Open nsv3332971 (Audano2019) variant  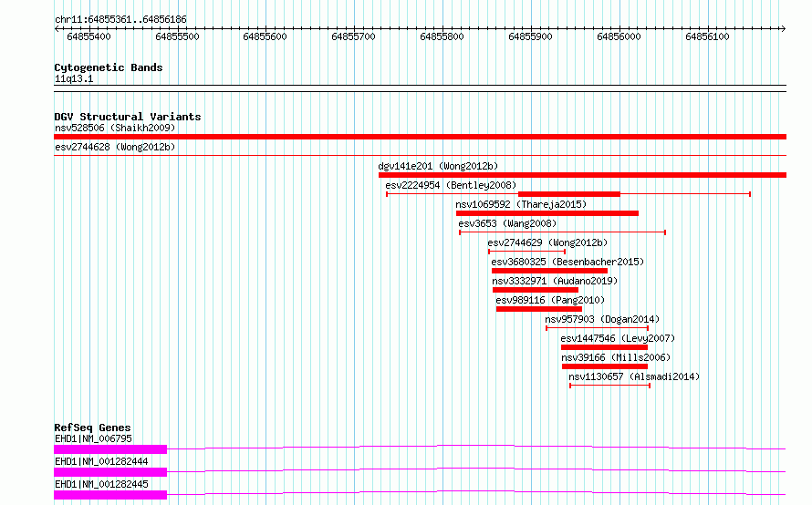pyautogui.click(x=555, y=281)
